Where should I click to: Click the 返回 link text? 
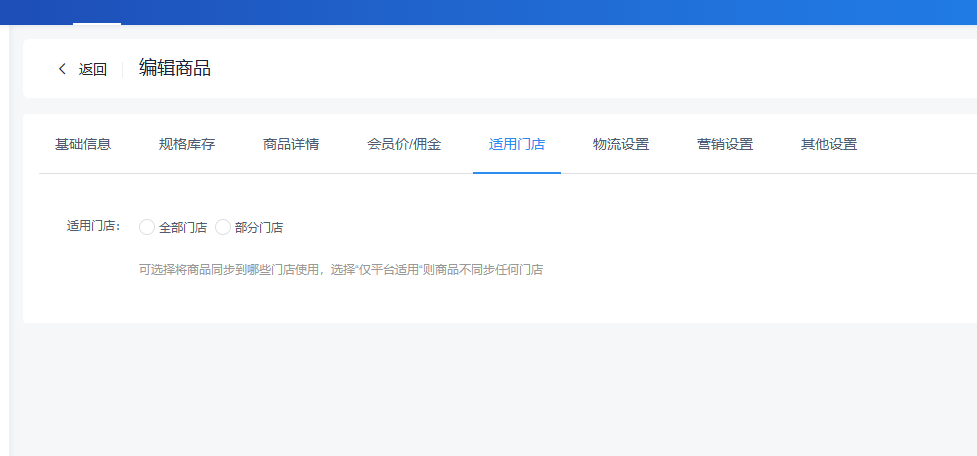[93, 69]
